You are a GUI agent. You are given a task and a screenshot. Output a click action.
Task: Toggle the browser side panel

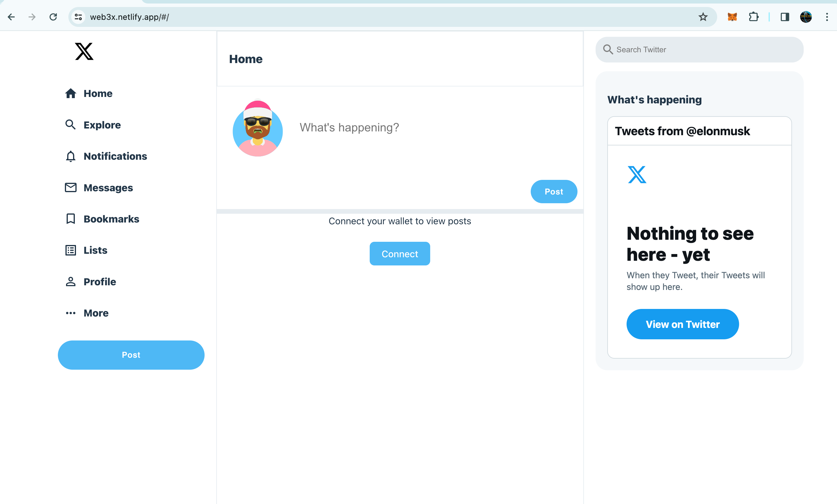785,17
